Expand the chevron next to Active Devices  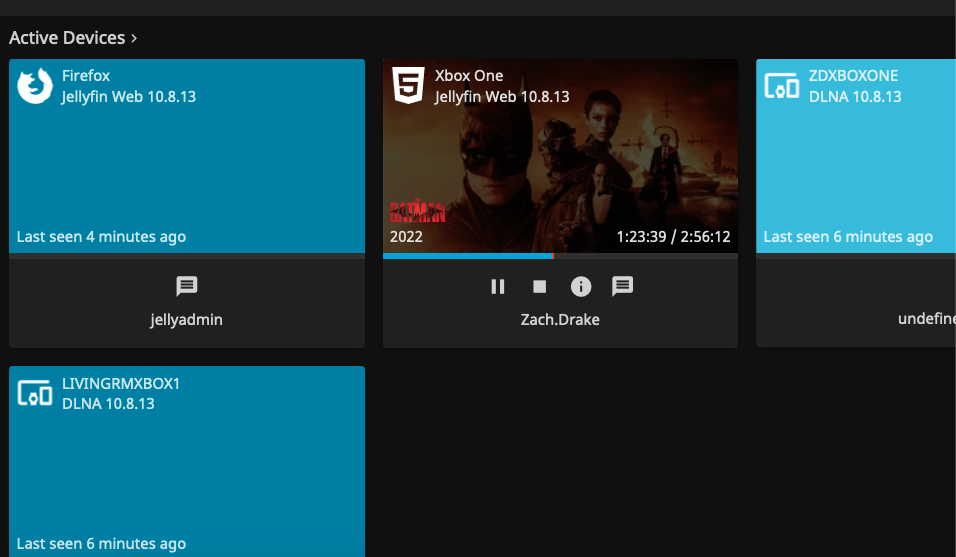[x=134, y=38]
